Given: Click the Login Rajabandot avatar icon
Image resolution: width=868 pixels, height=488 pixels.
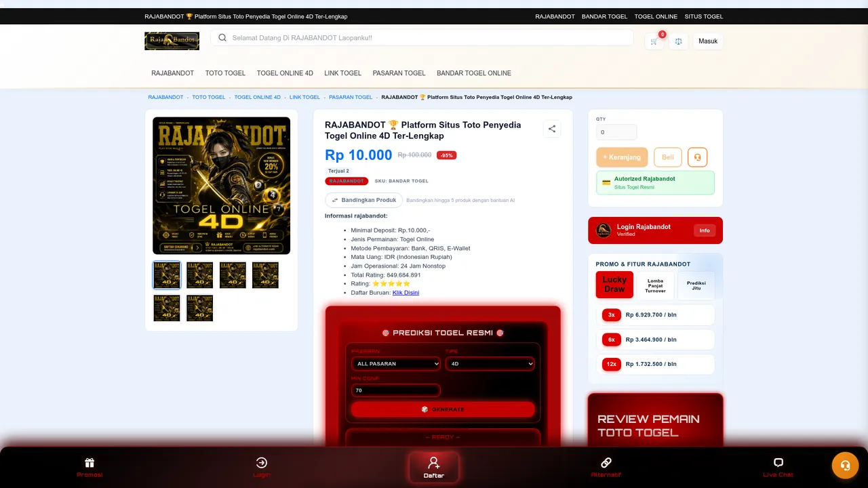Looking at the screenshot, I should pos(604,230).
